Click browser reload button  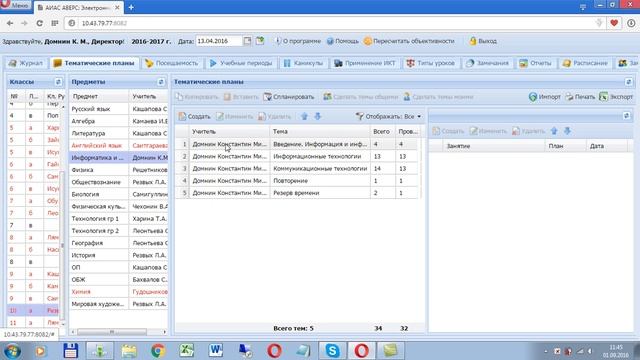coord(40,23)
